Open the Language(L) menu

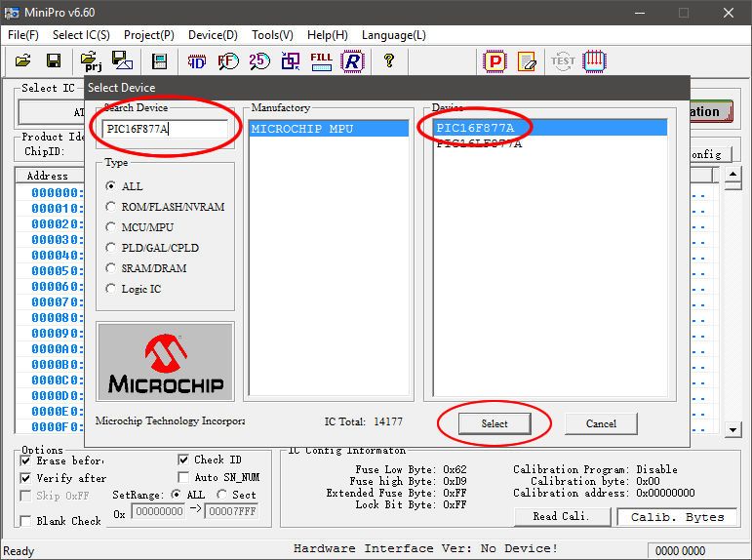pyautogui.click(x=394, y=35)
